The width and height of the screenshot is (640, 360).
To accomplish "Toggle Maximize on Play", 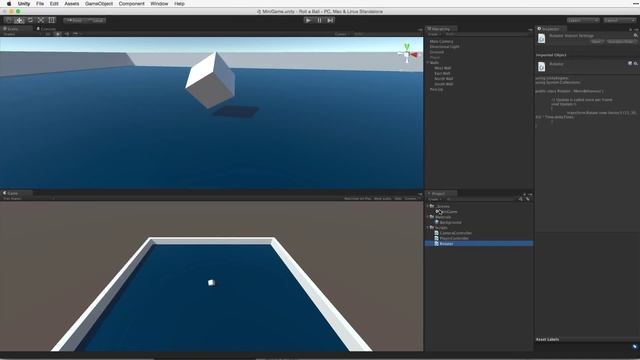I will coord(358,199).
